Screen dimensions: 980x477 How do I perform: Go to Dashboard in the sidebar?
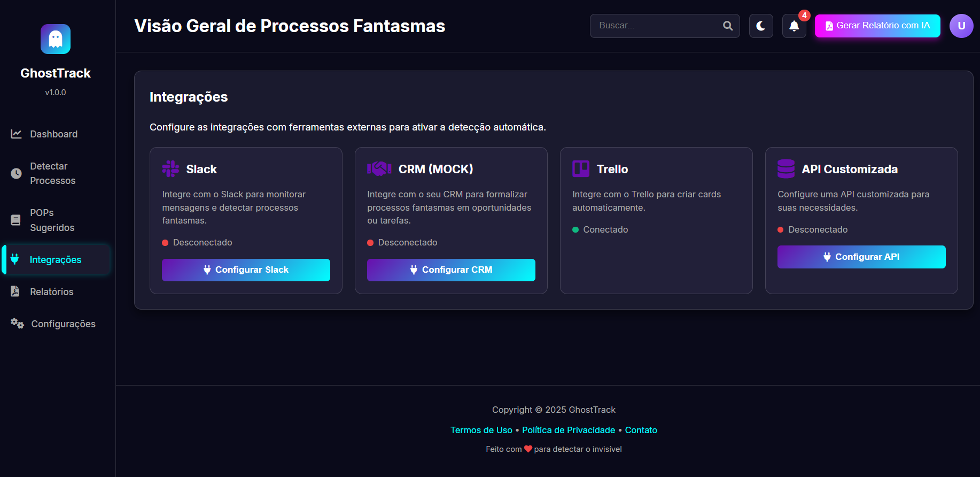click(x=53, y=134)
